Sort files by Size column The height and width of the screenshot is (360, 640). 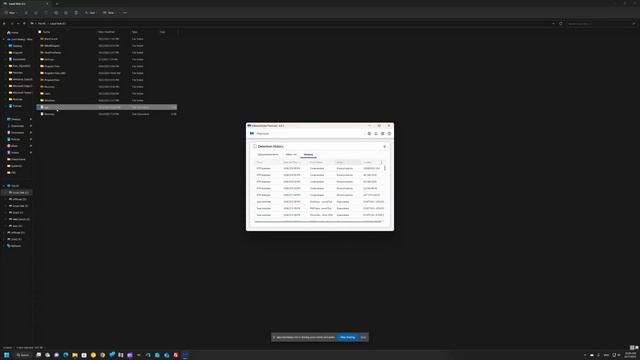pos(162,32)
